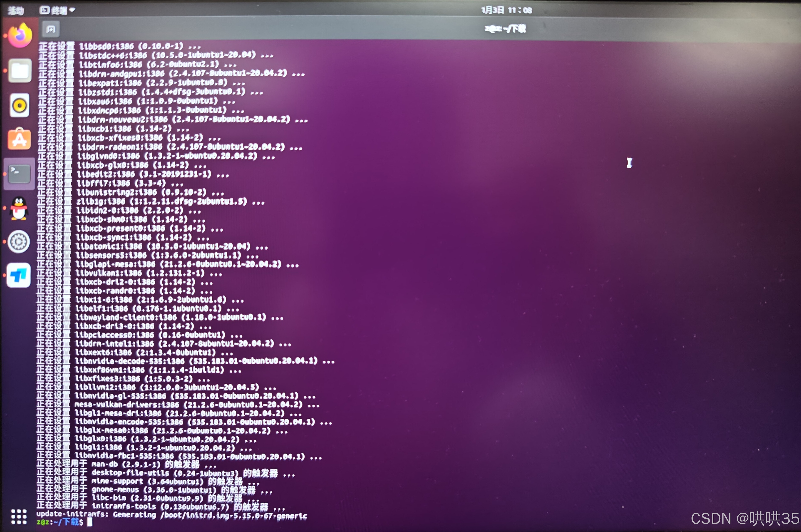Open the clock calendar at 1月3日 11:08
This screenshot has height=532, width=801.
coord(506,10)
